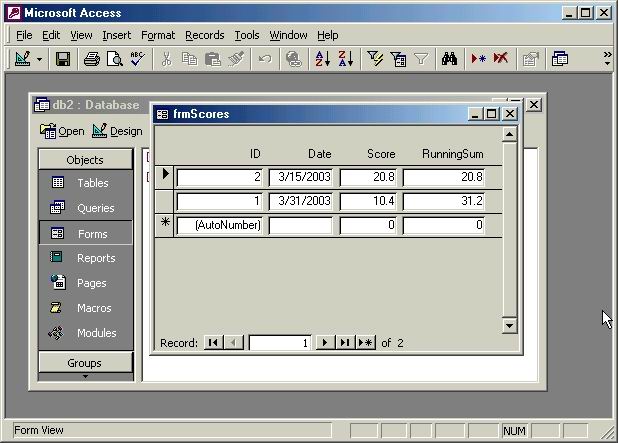Click the new record navigation button
Viewport: 618px width, 443px height.
pos(365,343)
